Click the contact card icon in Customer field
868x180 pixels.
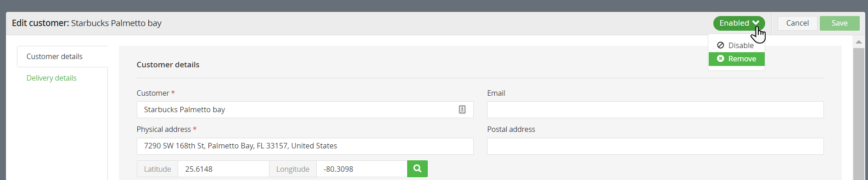tap(462, 109)
